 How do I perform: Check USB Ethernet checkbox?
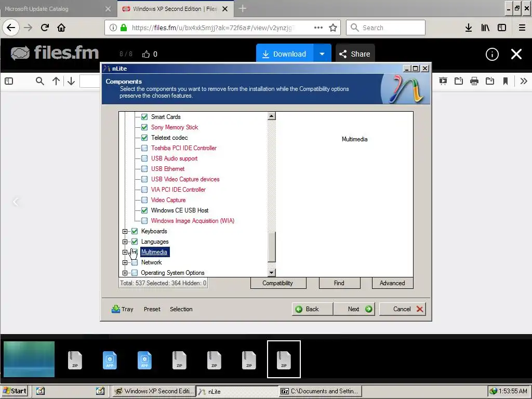tap(144, 169)
